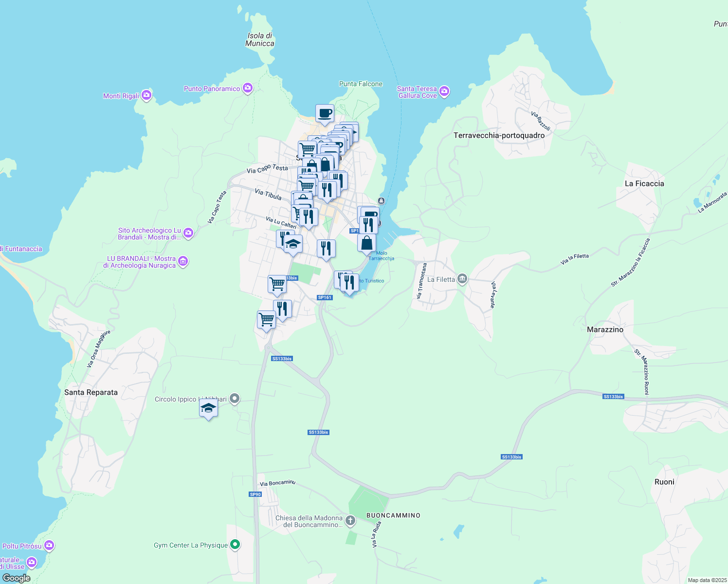Image resolution: width=728 pixels, height=584 pixels.
Task: Click the green Gym Center La Physique dot
Action: (x=235, y=545)
